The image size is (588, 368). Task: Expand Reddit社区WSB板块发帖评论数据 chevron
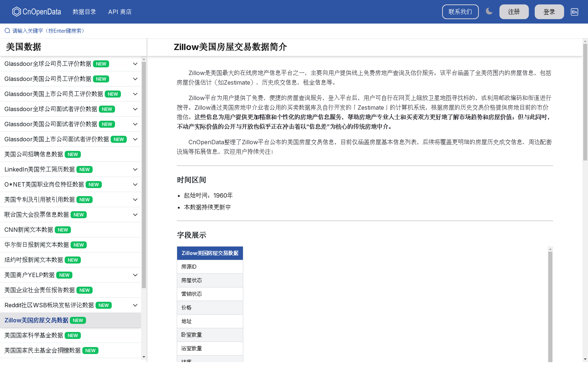pos(135,305)
